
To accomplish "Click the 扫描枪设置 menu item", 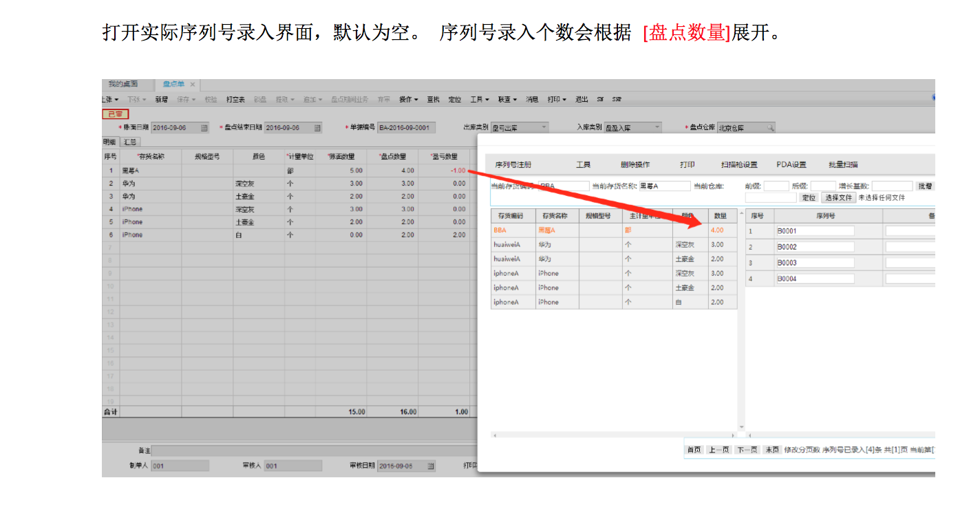I will pyautogui.click(x=739, y=165).
